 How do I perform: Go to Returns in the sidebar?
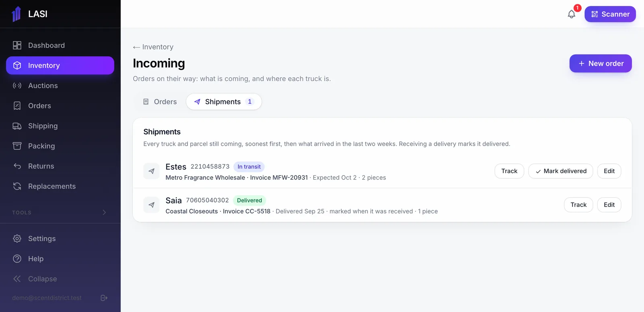click(x=60, y=166)
